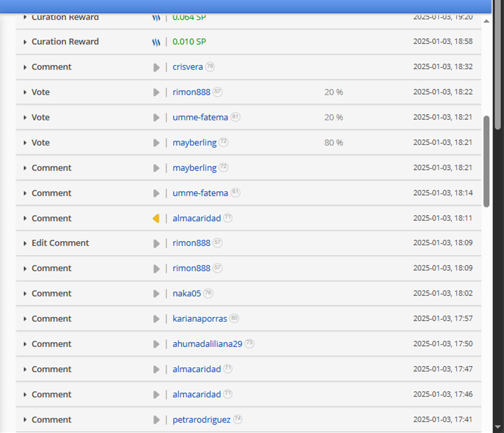
Task: Expand the petrarodriguez Comment row
Action: click(25, 420)
